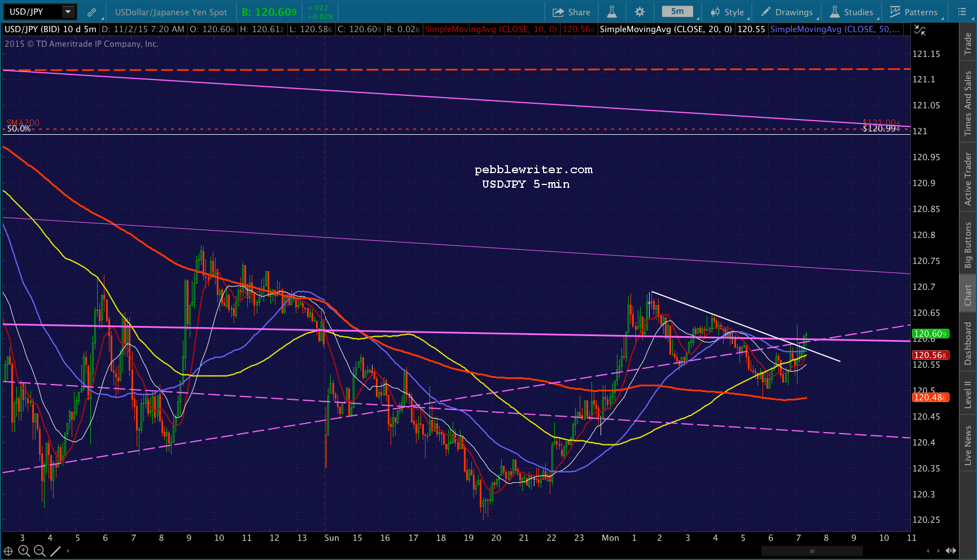Click the small left arrow next to drawing tool
Viewport: 977px width, 560px height.
click(68, 551)
